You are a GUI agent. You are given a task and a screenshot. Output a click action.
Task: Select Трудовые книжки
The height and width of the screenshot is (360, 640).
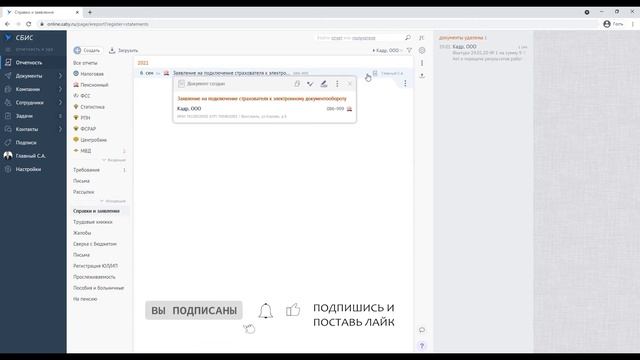[93, 222]
